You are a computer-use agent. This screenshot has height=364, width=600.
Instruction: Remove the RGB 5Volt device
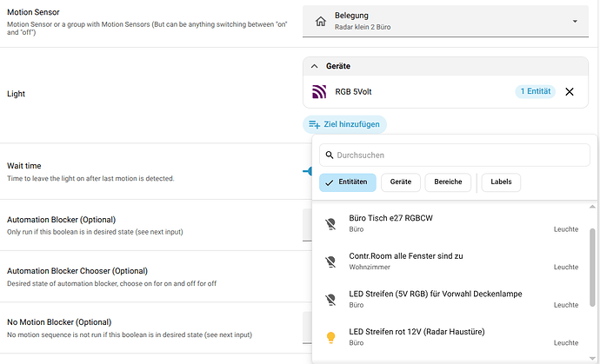click(x=570, y=92)
